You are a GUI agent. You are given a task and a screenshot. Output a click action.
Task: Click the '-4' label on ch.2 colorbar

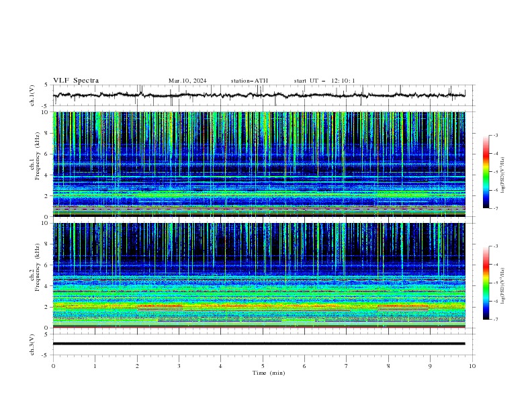click(x=496, y=265)
